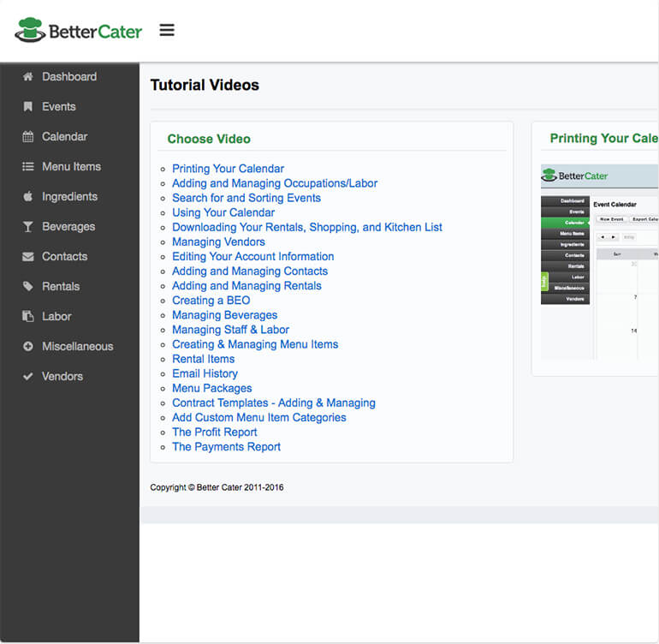
Task: Click the Beverages cocktail glass icon
Action: pos(27,227)
